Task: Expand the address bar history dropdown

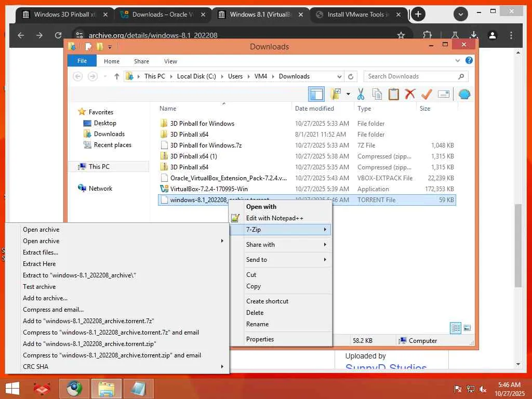Action: [x=339, y=76]
